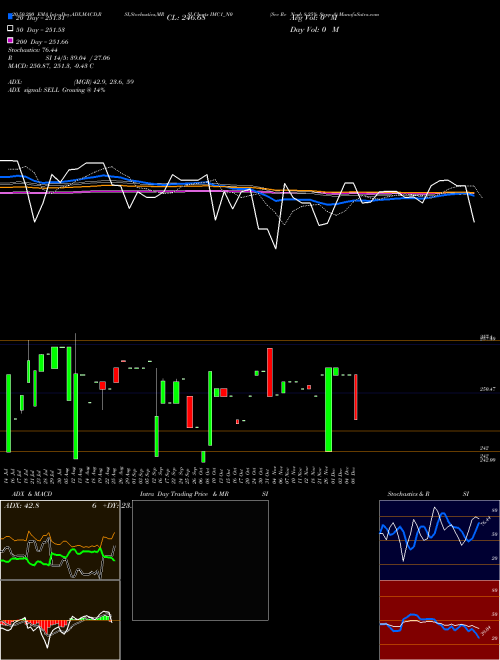The width and height of the screenshot is (500, 660).
Task: Click the 'Stochastics: 76.44' readout
Action: [x=33, y=50]
